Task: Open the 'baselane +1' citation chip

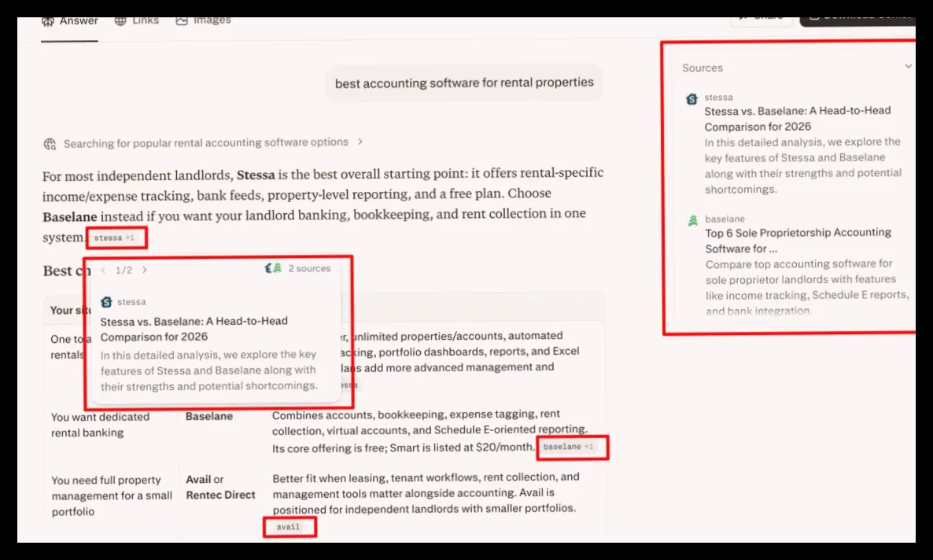Action: (569, 447)
